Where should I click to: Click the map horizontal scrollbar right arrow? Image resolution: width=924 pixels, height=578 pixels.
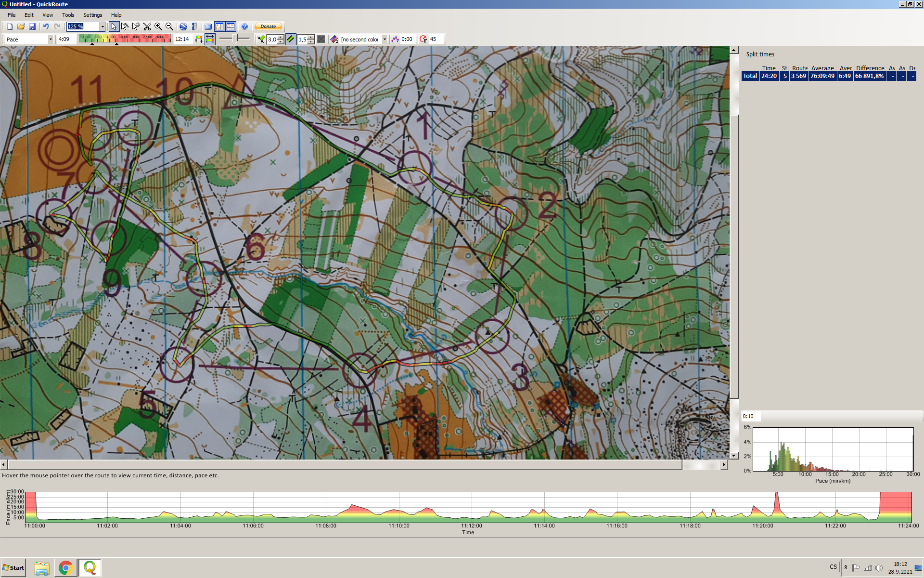click(724, 464)
